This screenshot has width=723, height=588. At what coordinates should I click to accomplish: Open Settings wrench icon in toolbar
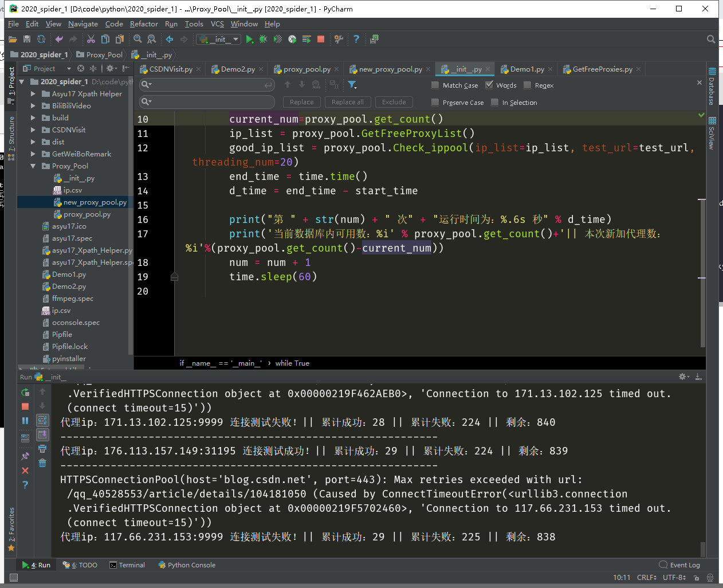pyautogui.click(x=339, y=40)
